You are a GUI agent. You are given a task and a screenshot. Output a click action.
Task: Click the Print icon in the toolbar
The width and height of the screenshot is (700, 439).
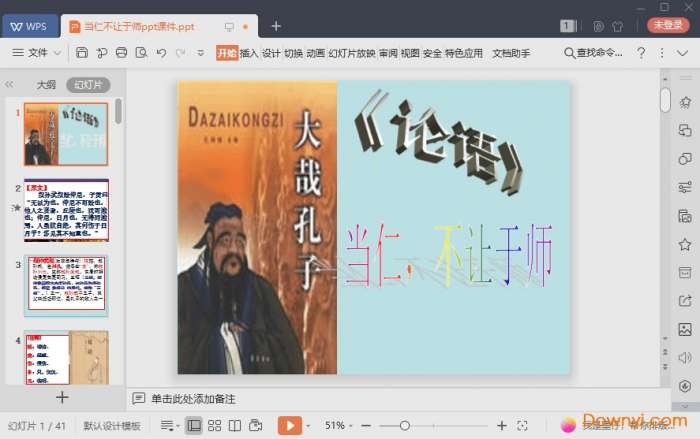(121, 53)
